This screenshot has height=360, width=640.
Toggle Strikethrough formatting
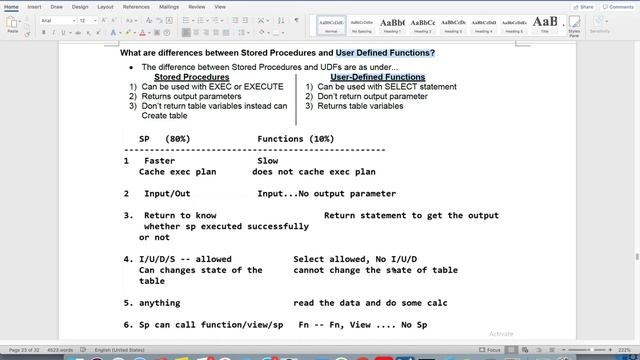click(78, 33)
